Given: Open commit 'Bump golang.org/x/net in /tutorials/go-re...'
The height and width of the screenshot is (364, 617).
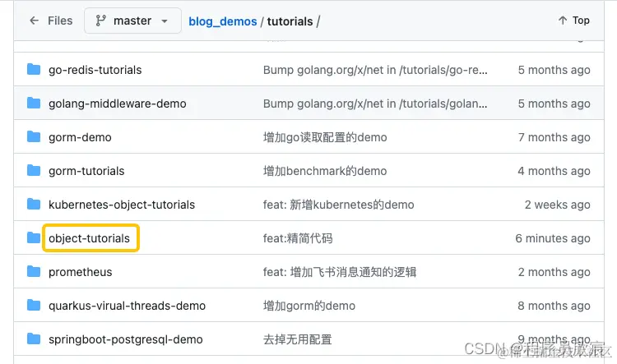Looking at the screenshot, I should pos(375,70).
